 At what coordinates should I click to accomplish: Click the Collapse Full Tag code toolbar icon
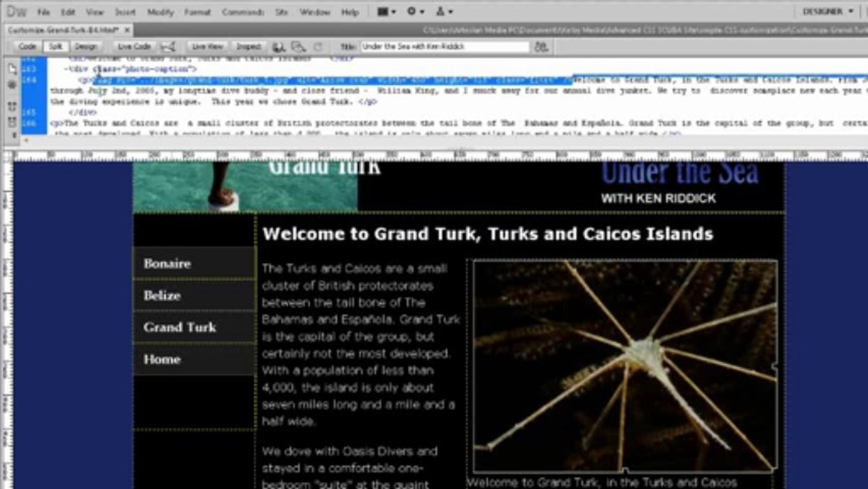click(12, 107)
